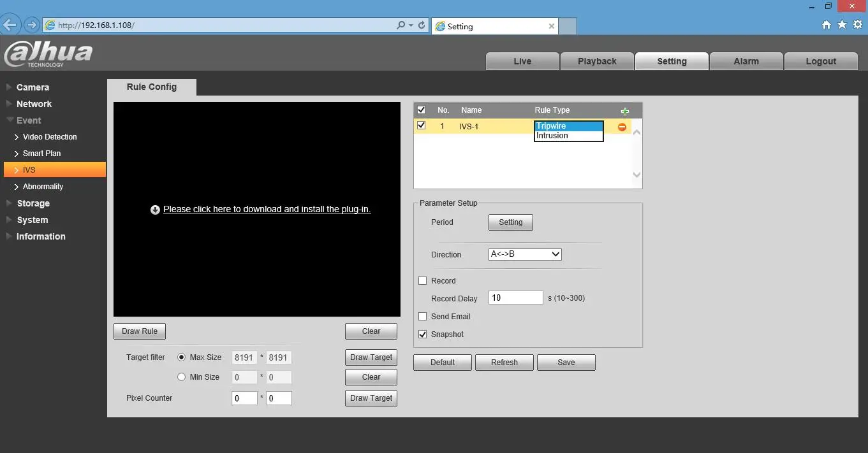
Task: Click the Rule Type column header
Action: pyautogui.click(x=552, y=110)
